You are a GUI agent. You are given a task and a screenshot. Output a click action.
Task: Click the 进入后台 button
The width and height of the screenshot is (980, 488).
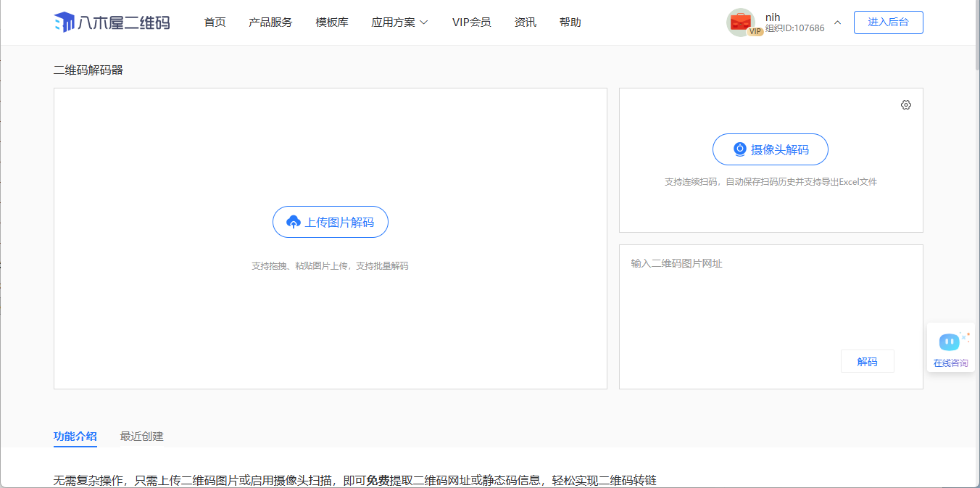point(888,22)
